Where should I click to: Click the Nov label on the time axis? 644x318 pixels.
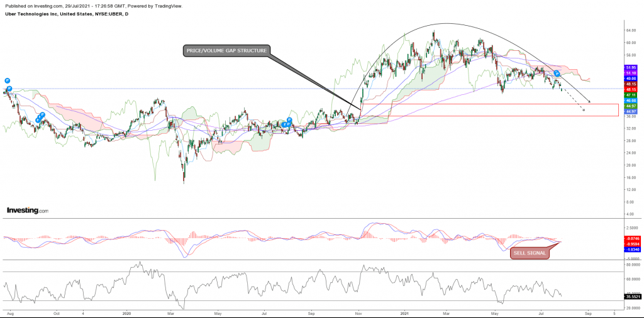click(360, 313)
